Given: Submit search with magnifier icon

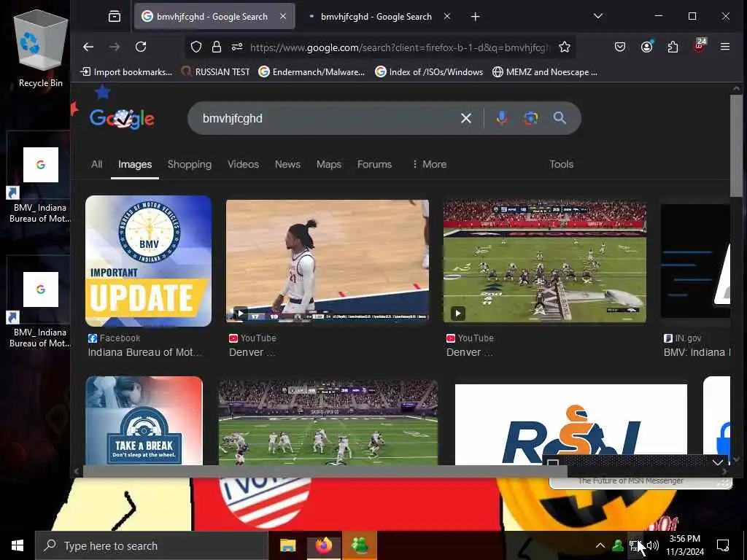Looking at the screenshot, I should pos(560,117).
